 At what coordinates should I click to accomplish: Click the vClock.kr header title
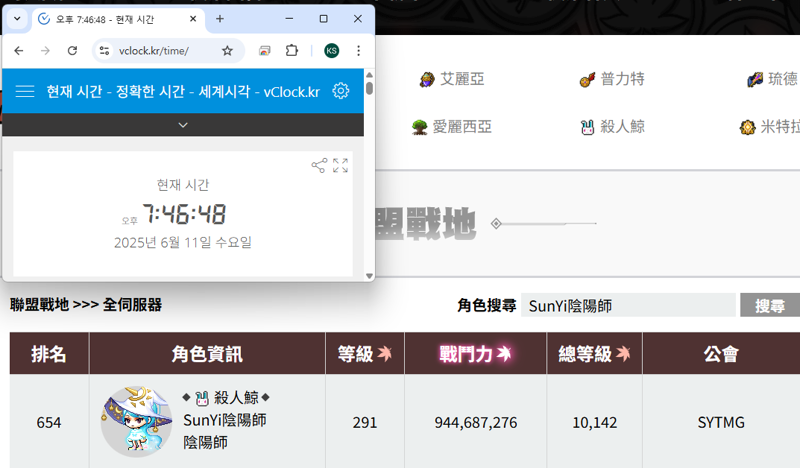click(x=183, y=91)
